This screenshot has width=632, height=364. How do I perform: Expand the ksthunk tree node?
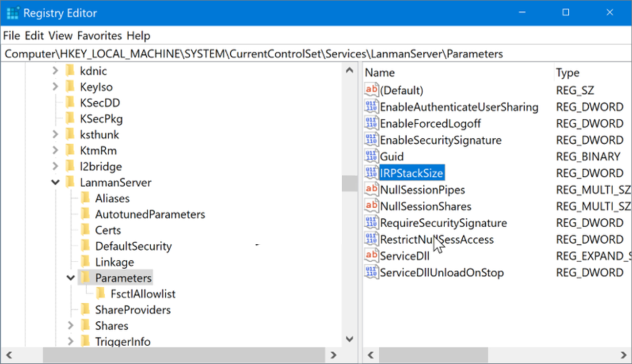click(55, 134)
